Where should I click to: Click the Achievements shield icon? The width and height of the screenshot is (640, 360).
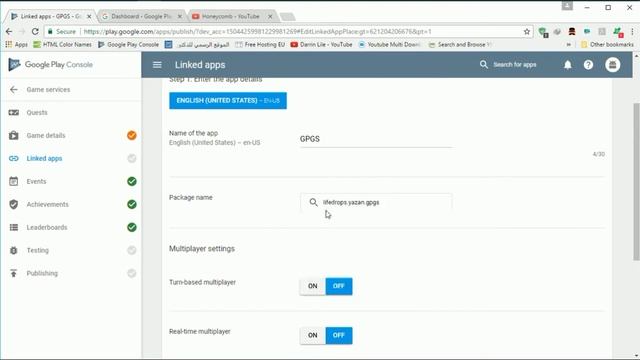13,204
